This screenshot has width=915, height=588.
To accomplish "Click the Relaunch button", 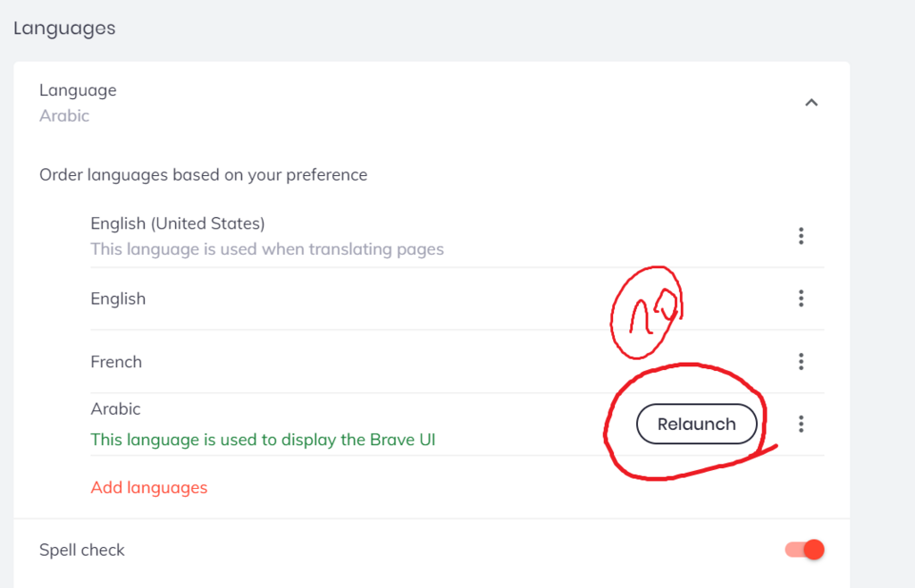I will click(x=696, y=424).
